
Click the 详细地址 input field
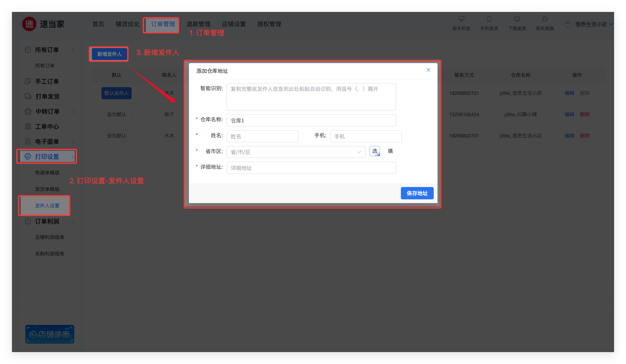(x=311, y=168)
